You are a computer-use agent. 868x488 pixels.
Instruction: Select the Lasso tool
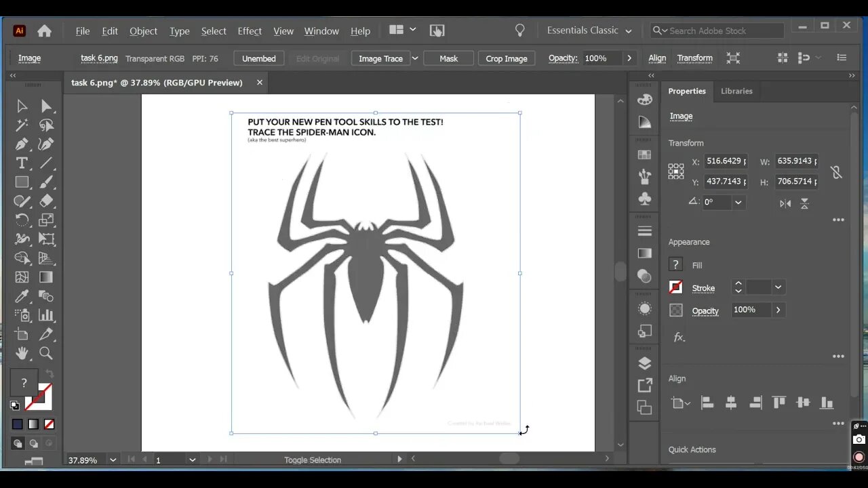pos(46,125)
